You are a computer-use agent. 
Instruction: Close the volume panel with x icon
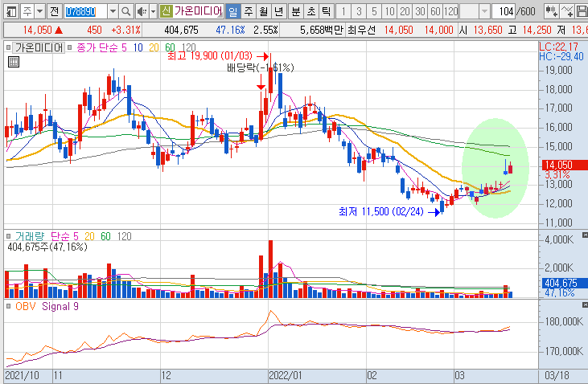(x=585, y=235)
